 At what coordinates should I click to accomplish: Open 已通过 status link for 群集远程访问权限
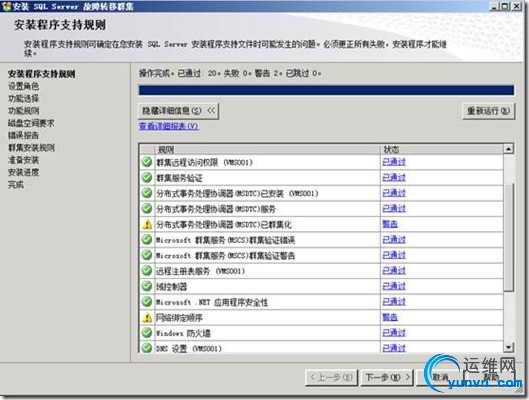click(394, 162)
